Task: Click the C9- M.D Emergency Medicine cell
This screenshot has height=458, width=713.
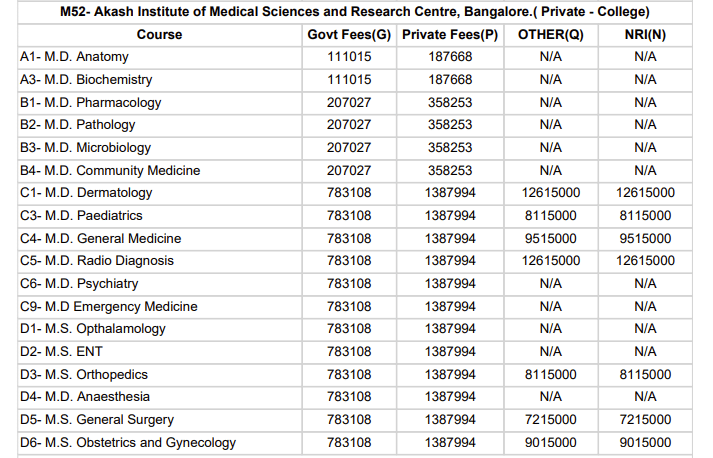Action: tap(109, 306)
